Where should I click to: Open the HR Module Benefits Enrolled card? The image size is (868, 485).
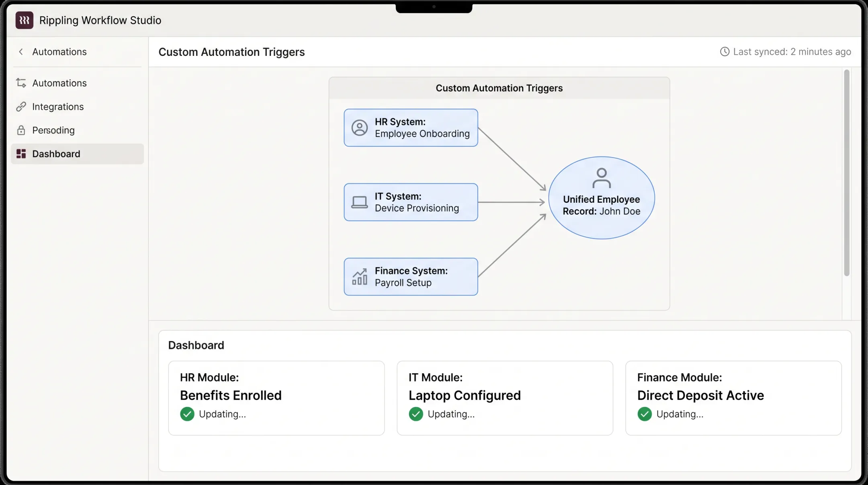(x=276, y=398)
